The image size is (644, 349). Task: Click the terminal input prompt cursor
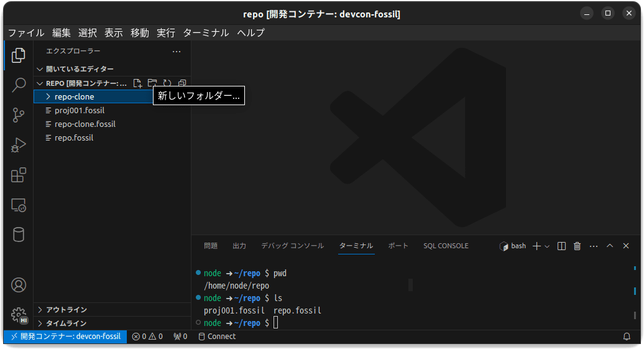(x=275, y=323)
